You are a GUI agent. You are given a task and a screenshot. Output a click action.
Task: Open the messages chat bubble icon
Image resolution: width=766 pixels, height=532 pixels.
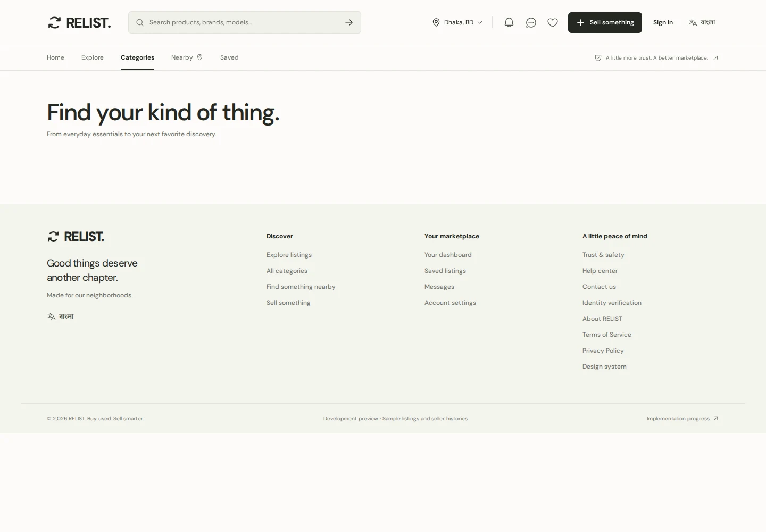tap(531, 22)
